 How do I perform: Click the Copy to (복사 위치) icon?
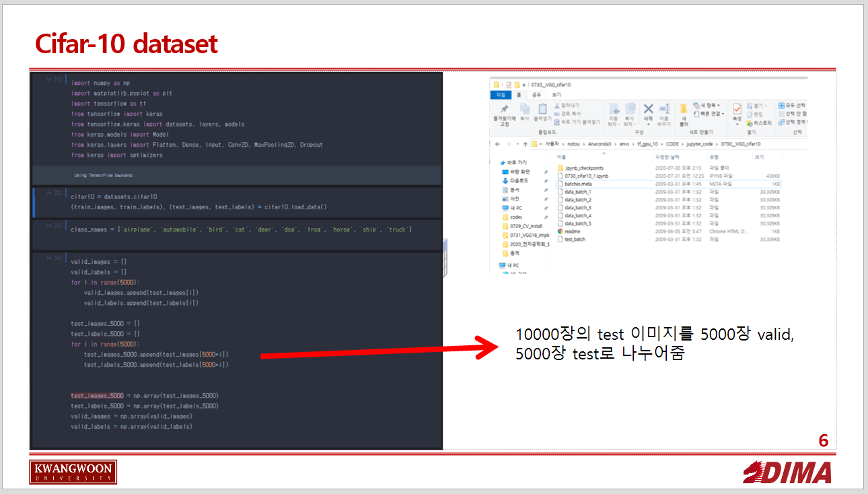tap(630, 110)
